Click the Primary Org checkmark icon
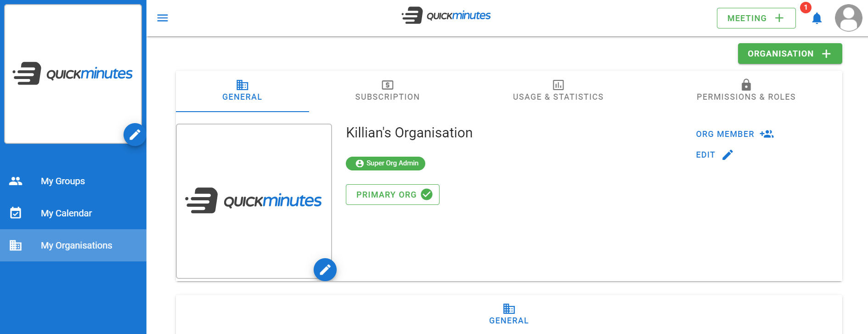 427,194
